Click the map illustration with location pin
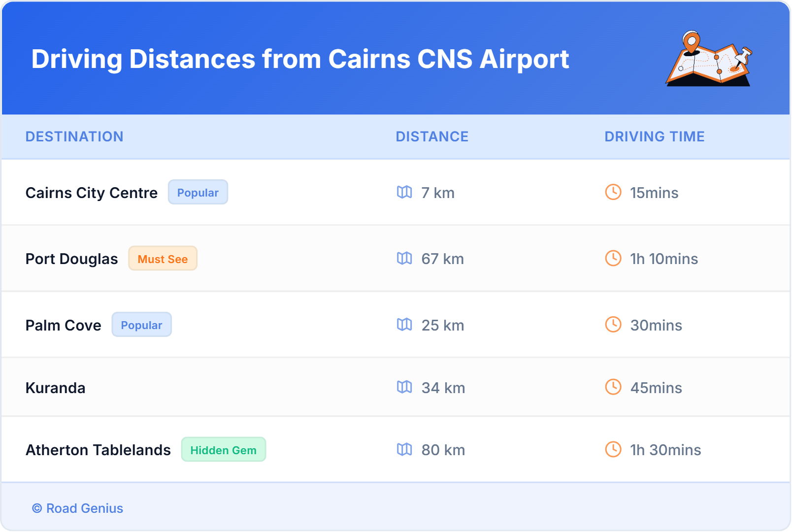792x532 pixels. coord(709,59)
